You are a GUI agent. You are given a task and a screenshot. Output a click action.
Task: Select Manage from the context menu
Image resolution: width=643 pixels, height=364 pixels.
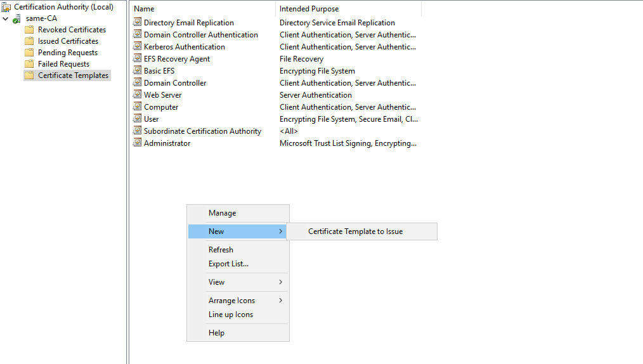pos(222,213)
